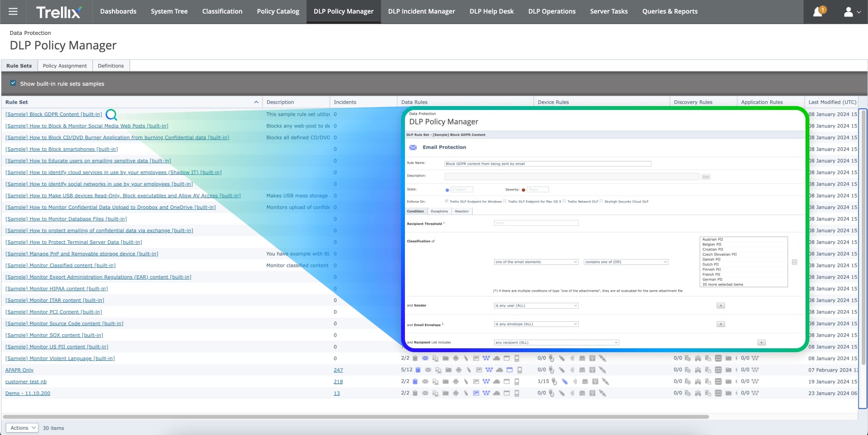Open the hamburger navigation menu
Image resolution: width=868 pixels, height=435 pixels.
click(x=13, y=12)
